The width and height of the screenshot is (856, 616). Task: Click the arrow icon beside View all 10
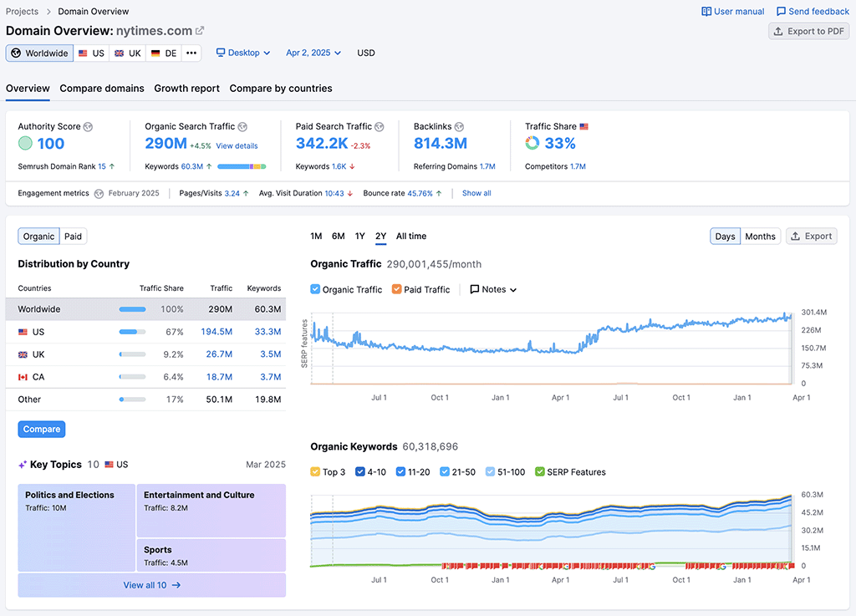click(x=176, y=585)
